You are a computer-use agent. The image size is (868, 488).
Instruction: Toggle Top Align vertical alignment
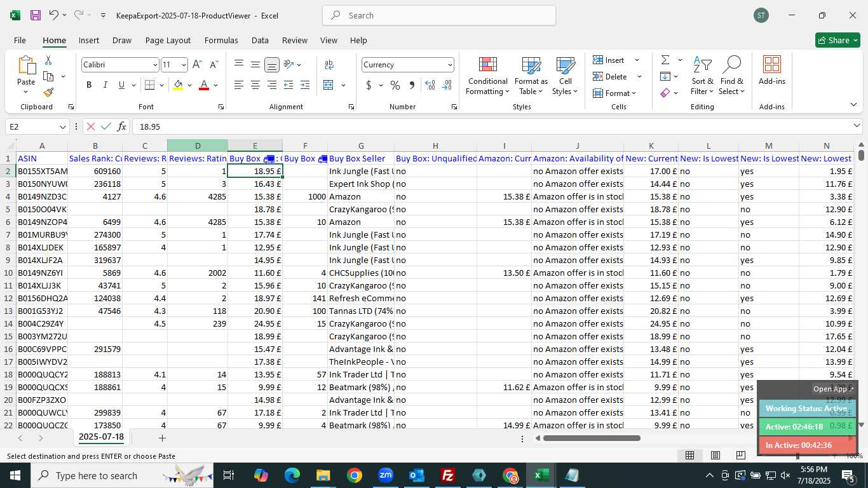click(x=239, y=65)
